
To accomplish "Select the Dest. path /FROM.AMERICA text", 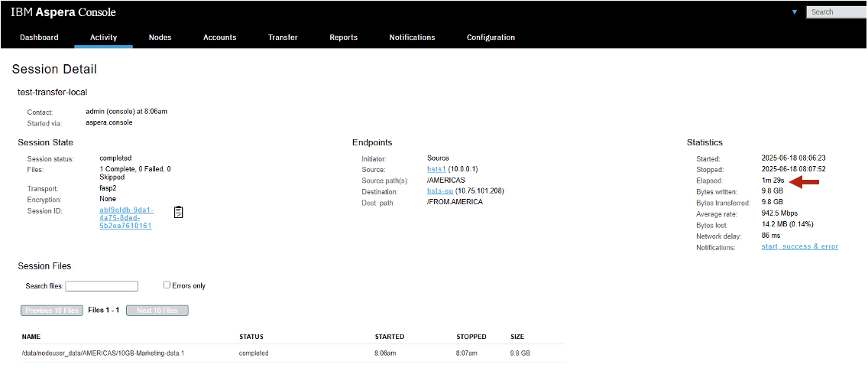I will [x=455, y=202].
